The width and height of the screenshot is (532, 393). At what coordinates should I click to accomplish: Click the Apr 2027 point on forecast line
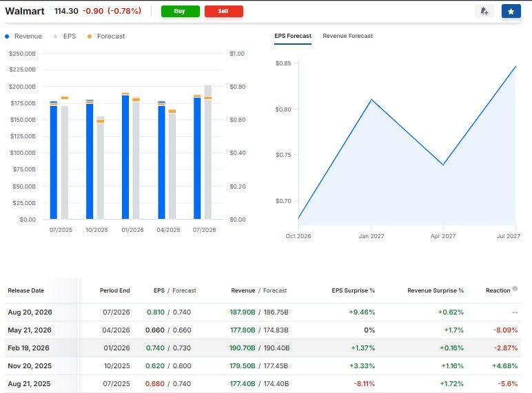coord(443,164)
